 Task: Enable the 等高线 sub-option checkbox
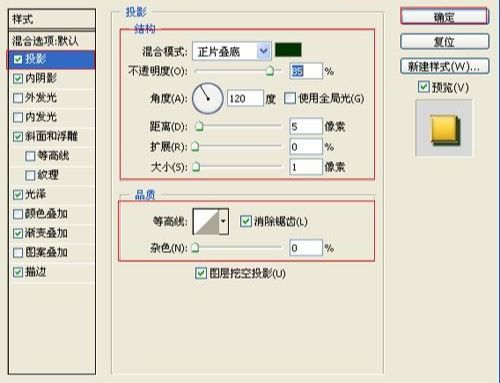(x=30, y=156)
